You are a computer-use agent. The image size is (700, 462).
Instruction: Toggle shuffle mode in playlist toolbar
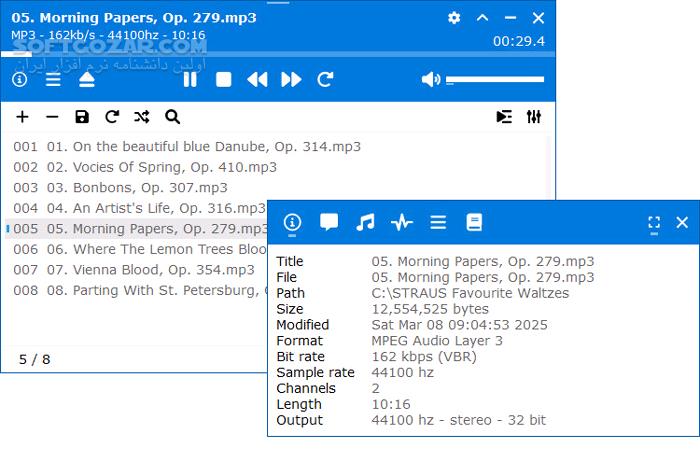[x=142, y=117]
